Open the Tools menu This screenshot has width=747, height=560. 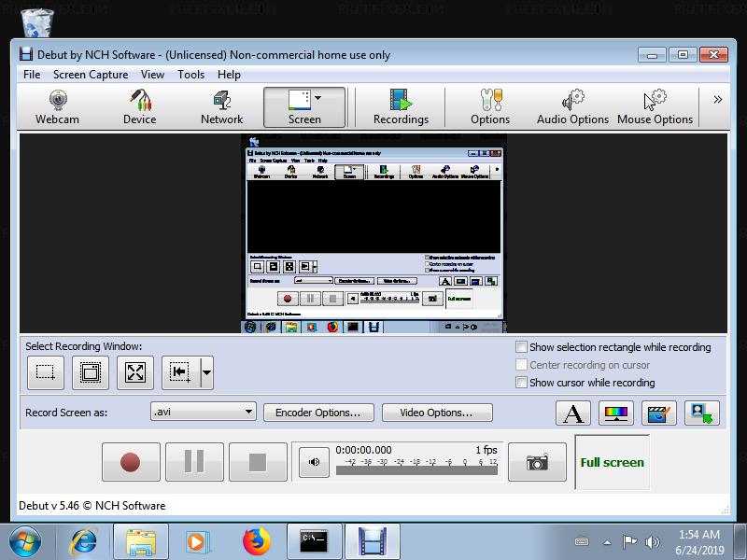190,75
